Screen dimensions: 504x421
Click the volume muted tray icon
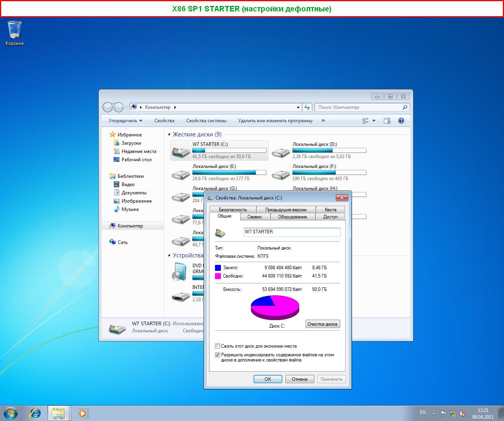click(x=462, y=414)
